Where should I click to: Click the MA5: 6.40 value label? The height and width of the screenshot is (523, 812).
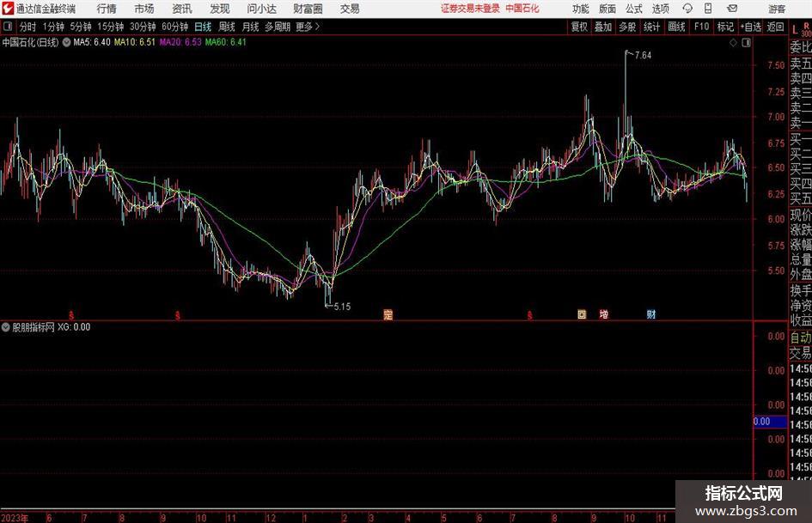coord(92,42)
